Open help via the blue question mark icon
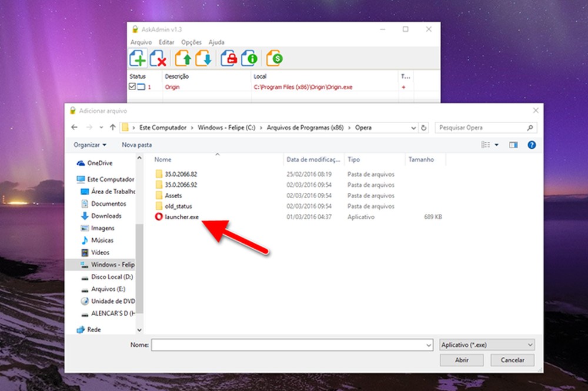 [x=531, y=145]
